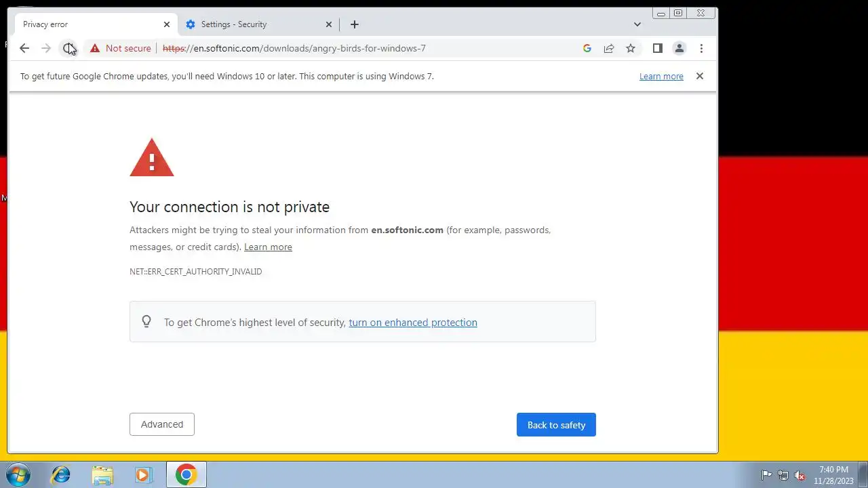Viewport: 868px width, 488px height.
Task: Click 'Your connection is not private' heading
Action: tap(229, 207)
